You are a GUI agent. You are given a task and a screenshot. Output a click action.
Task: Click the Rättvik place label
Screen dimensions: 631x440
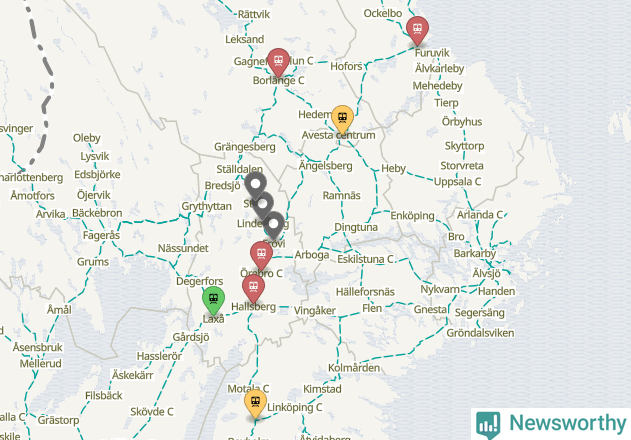tap(254, 14)
